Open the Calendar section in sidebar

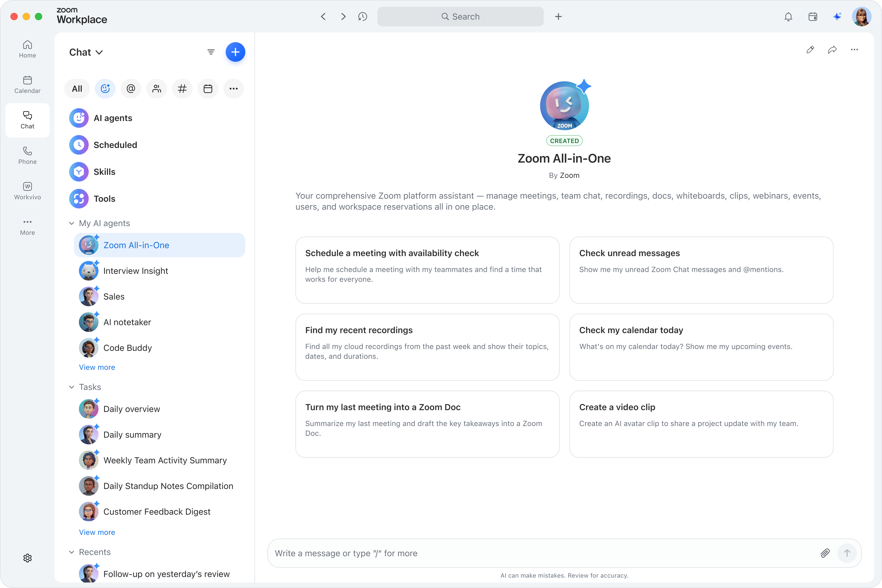point(28,85)
